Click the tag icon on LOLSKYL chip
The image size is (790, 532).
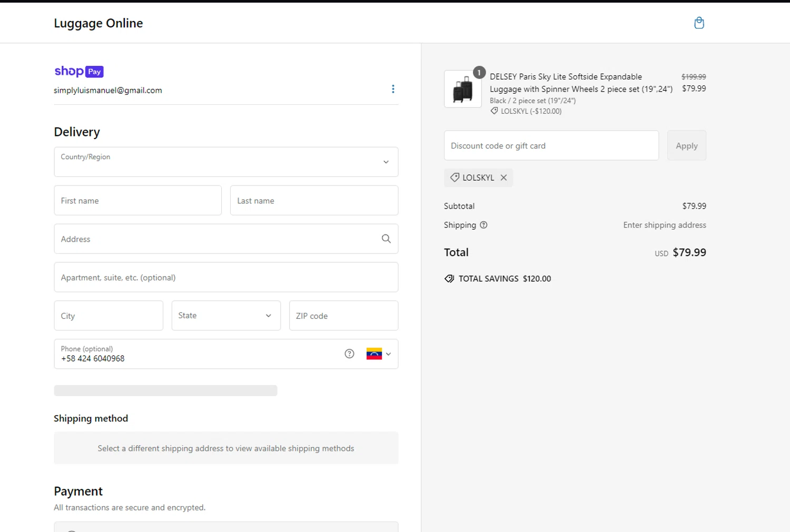click(455, 178)
